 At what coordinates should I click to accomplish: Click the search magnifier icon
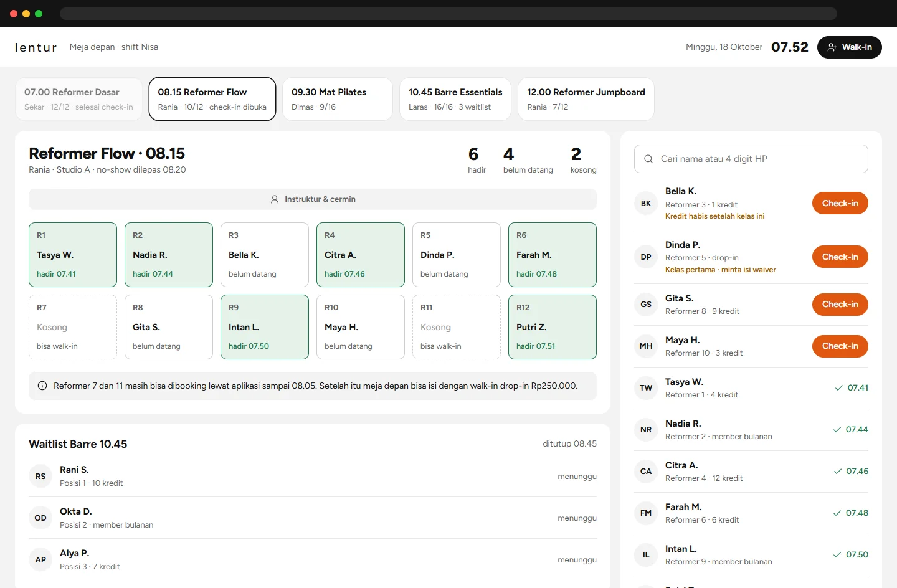click(648, 159)
